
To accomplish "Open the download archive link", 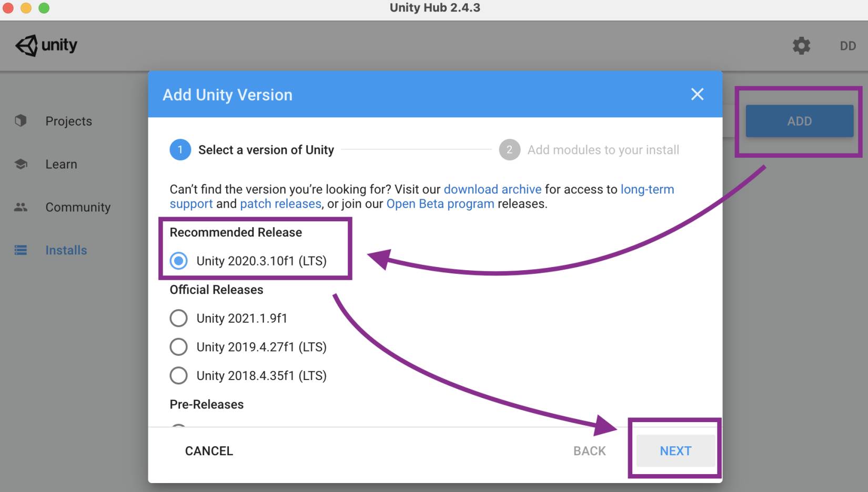I will [x=492, y=189].
